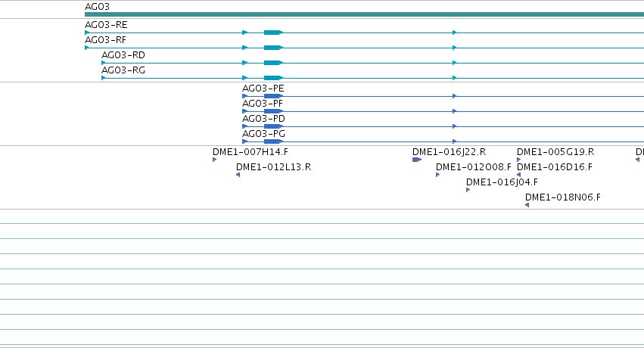
Task: Select the DME1-005G19.R label
Action: pyautogui.click(x=555, y=152)
